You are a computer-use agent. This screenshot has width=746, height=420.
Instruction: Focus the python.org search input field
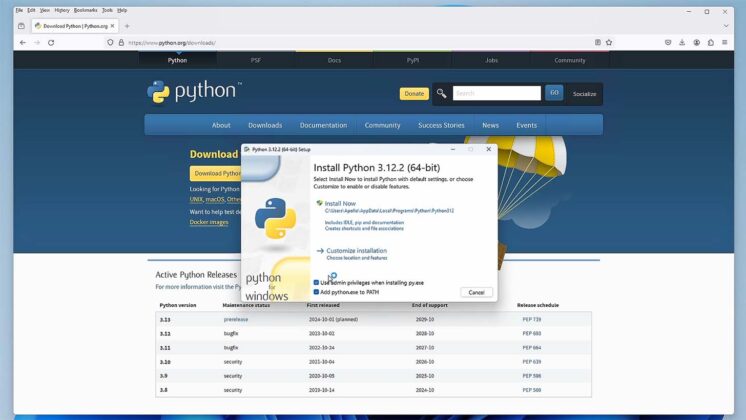coord(497,93)
